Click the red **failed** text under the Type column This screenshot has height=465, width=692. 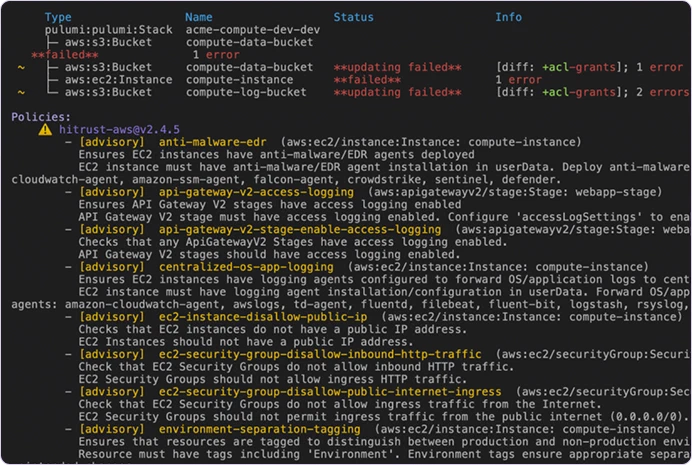point(64,55)
